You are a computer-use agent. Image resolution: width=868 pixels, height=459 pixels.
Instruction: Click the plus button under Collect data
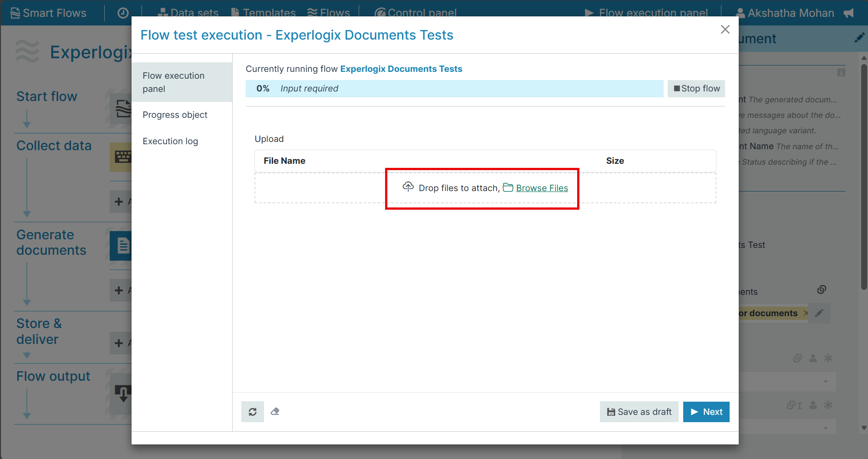point(121,202)
